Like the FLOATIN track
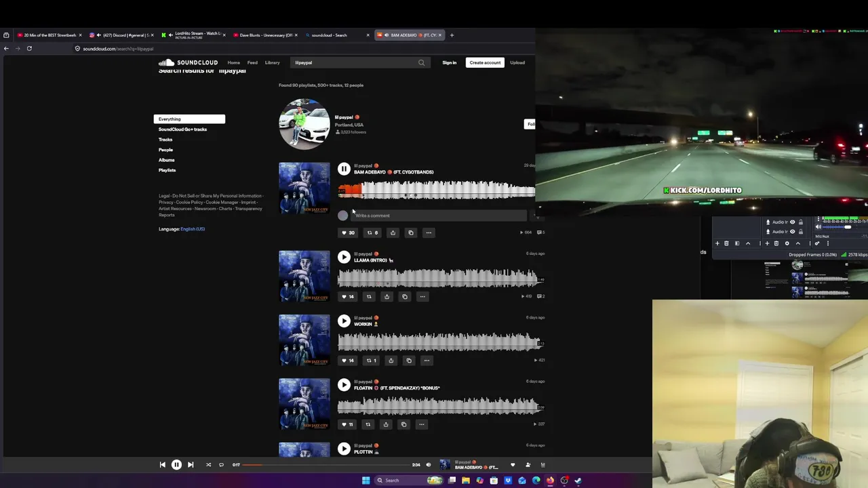This screenshot has width=868, height=488. point(347,424)
